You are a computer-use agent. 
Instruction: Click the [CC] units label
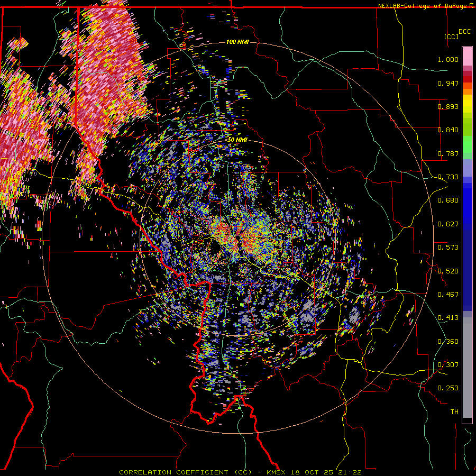click(451, 36)
